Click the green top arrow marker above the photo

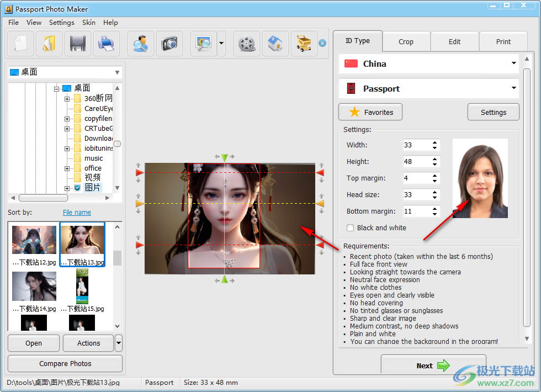[225, 158]
